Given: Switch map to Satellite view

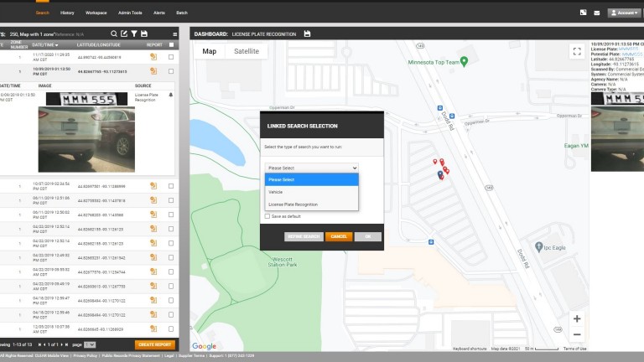Looking at the screenshot, I should 247,51.
